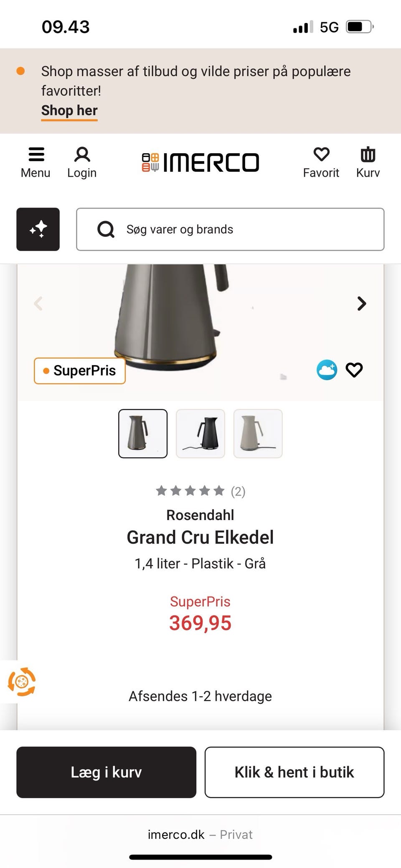Open the five-star reviews rating

click(x=200, y=491)
